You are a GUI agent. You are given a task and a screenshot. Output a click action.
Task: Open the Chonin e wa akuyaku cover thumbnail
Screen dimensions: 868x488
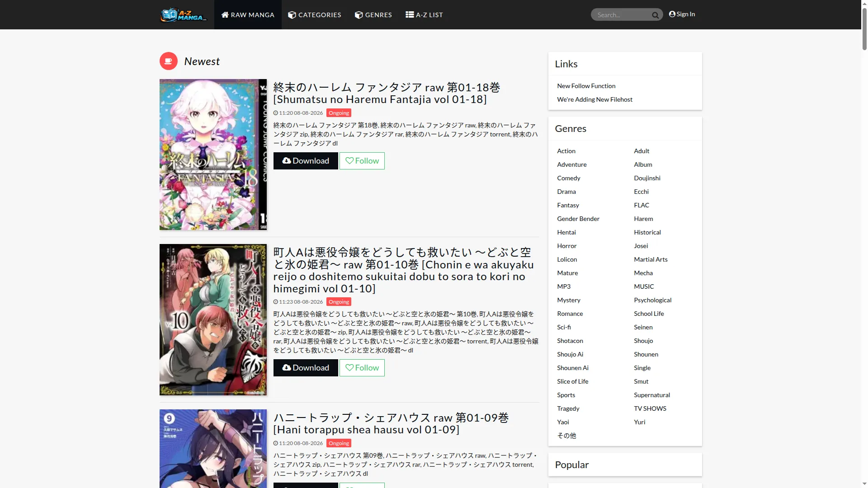click(213, 320)
